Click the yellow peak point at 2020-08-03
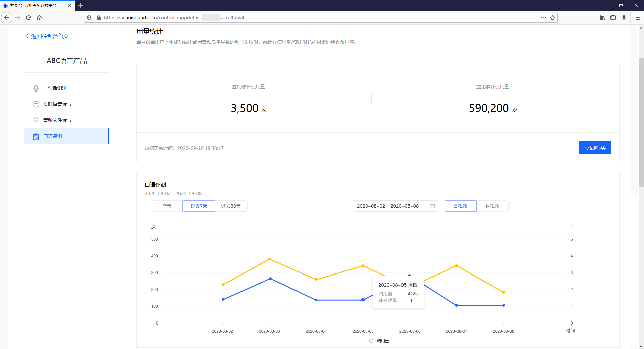Image resolution: width=644 pixels, height=349 pixels. click(270, 259)
